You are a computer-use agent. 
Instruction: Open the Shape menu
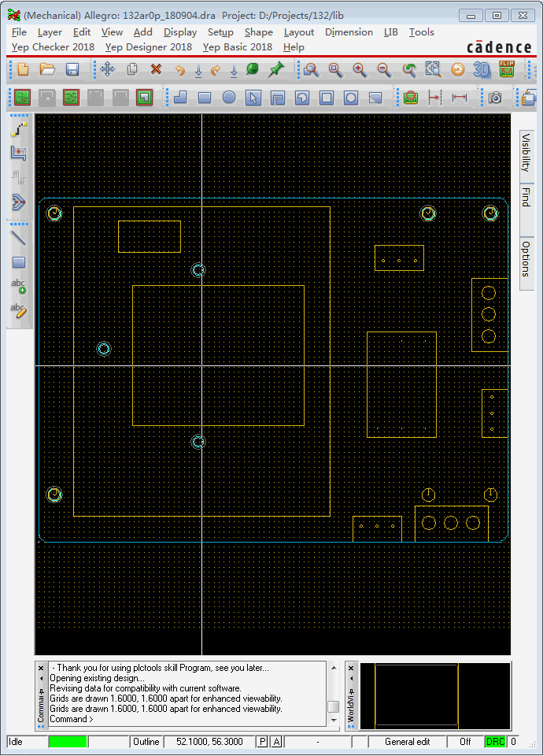tap(258, 32)
